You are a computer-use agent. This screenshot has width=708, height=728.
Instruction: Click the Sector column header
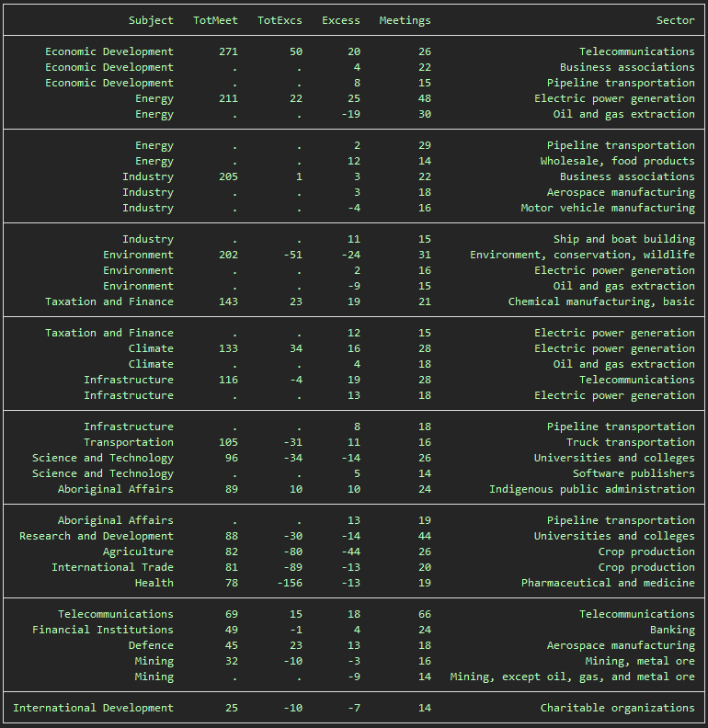pyautogui.click(x=676, y=20)
